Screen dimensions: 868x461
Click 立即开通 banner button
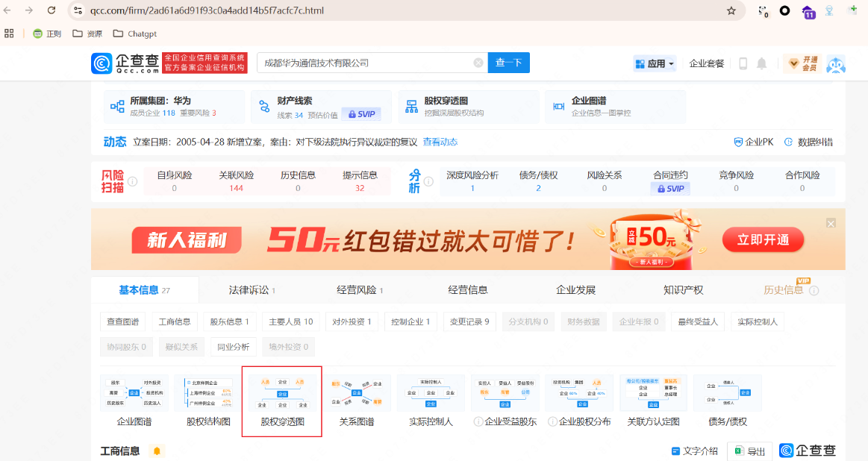coord(763,239)
